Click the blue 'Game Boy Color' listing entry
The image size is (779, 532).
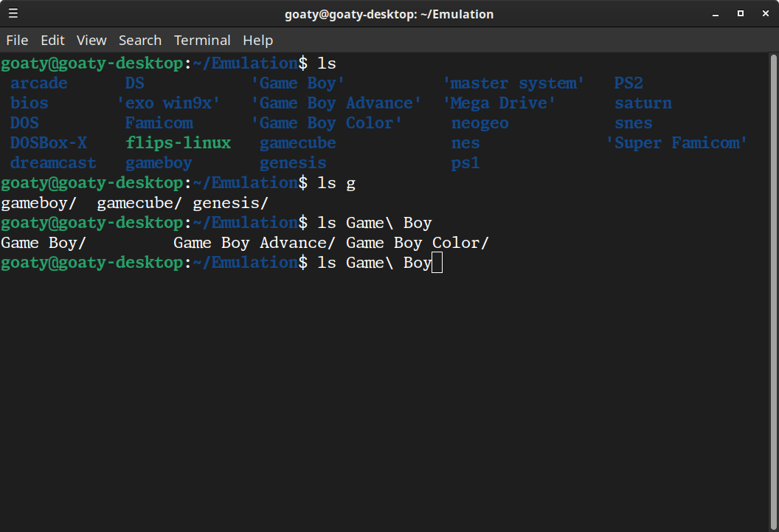[327, 122]
